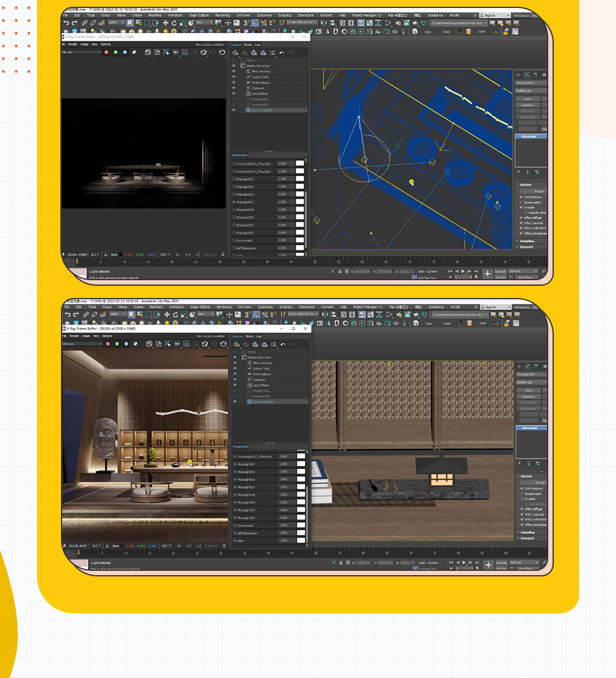Open Selected key filter dropdown in lower screenshot

tap(524, 563)
